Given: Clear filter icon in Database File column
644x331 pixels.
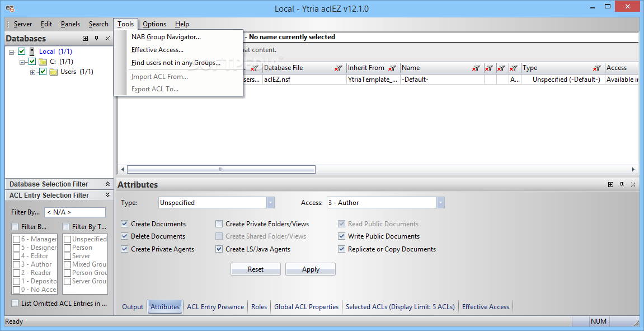Looking at the screenshot, I should [x=339, y=68].
